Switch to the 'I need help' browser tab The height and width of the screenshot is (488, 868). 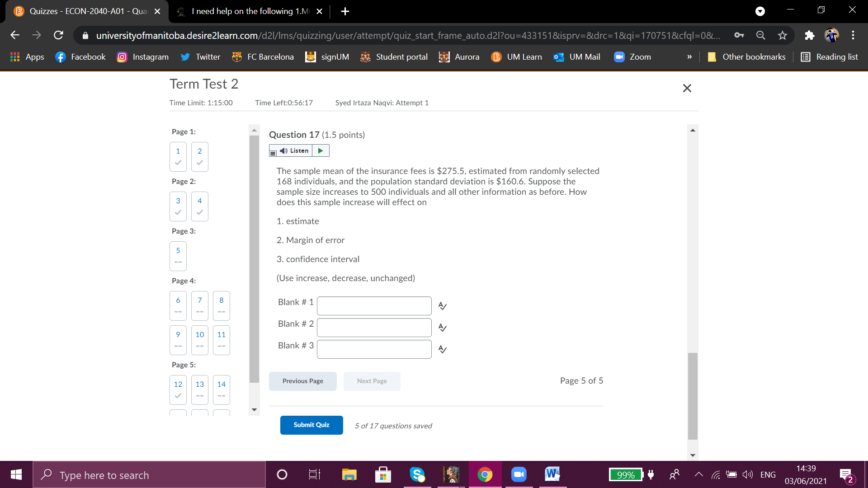click(x=248, y=11)
